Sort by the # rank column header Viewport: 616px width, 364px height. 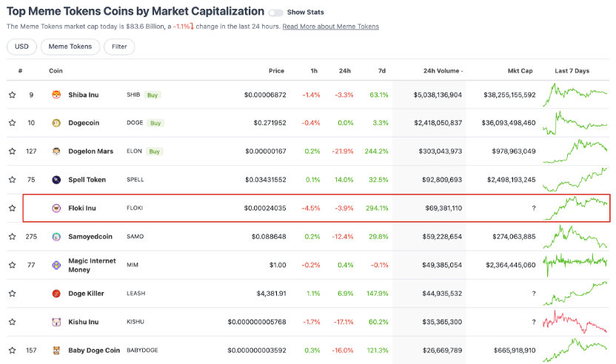point(21,71)
